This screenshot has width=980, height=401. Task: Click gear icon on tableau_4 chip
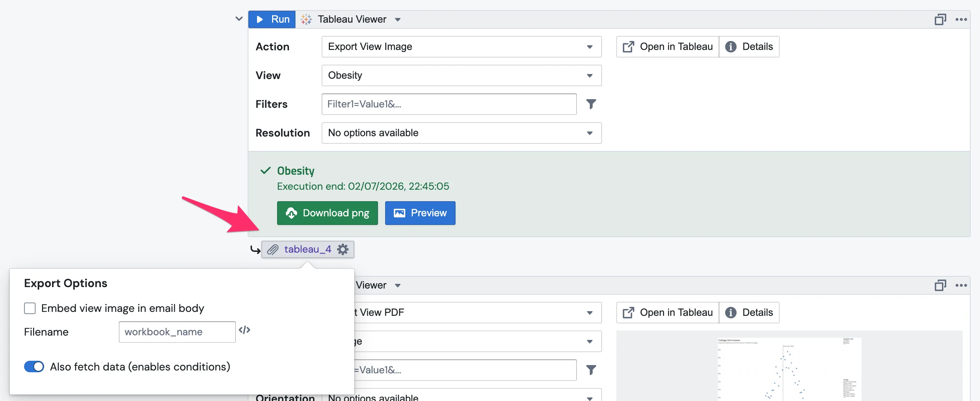coord(343,249)
